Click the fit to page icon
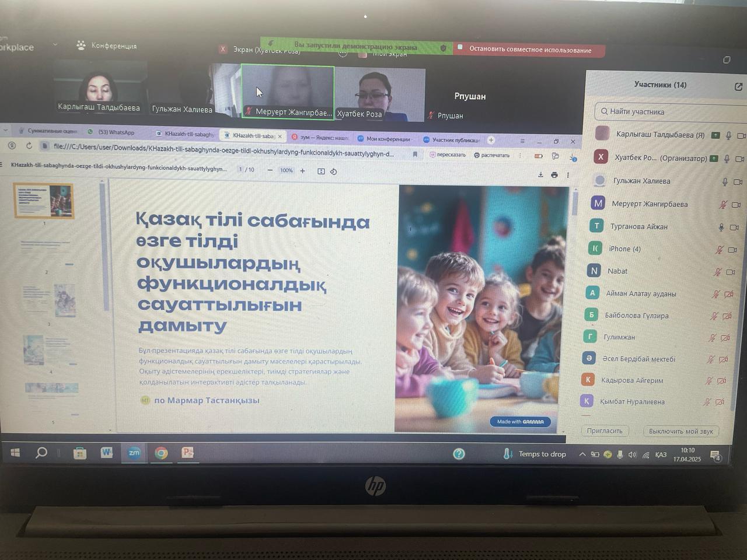The width and height of the screenshot is (747, 560). [x=321, y=171]
